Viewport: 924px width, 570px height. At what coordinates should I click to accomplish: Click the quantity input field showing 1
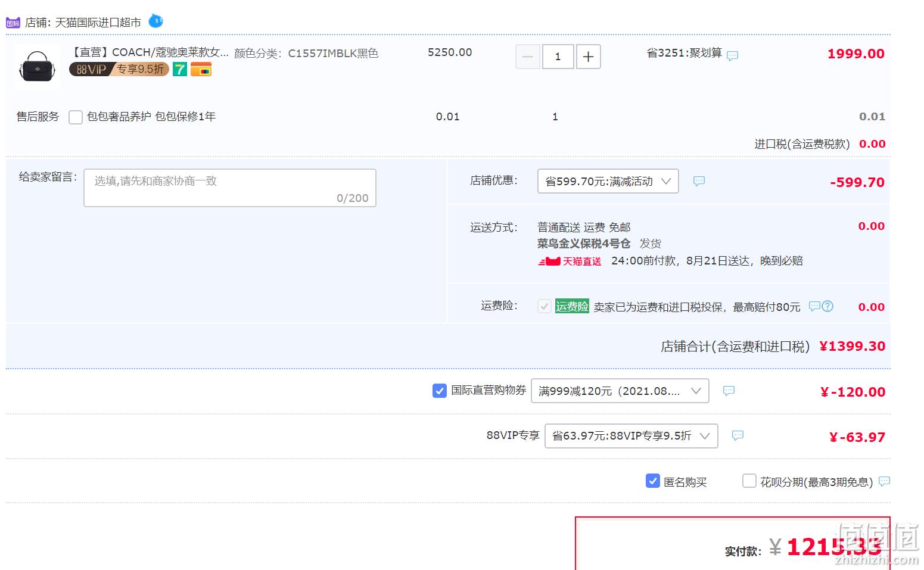tap(558, 57)
